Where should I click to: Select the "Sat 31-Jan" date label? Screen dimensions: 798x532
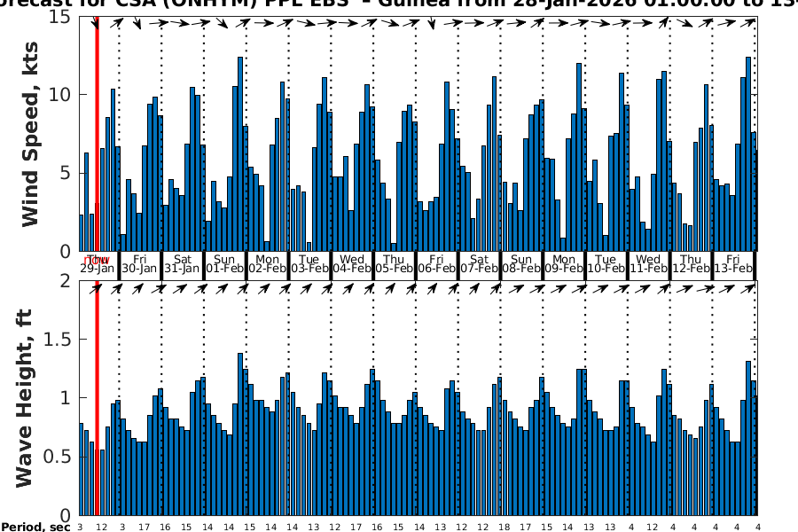pyautogui.click(x=182, y=264)
